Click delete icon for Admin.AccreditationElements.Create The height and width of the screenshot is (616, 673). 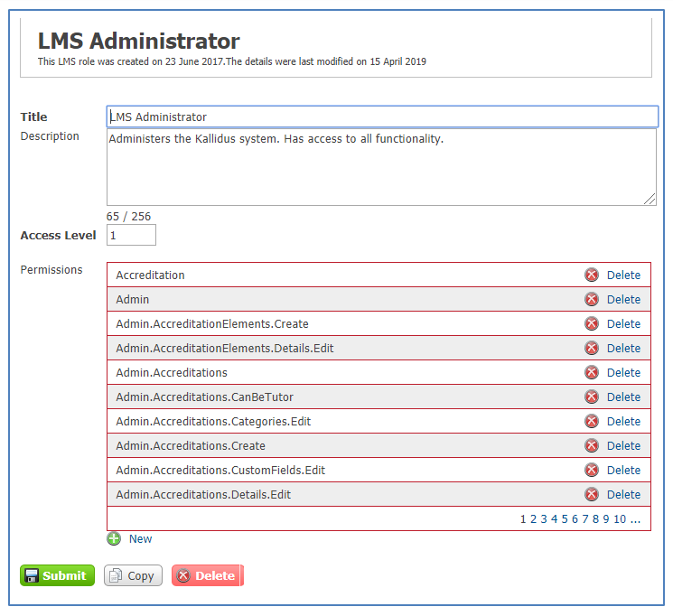coord(592,324)
